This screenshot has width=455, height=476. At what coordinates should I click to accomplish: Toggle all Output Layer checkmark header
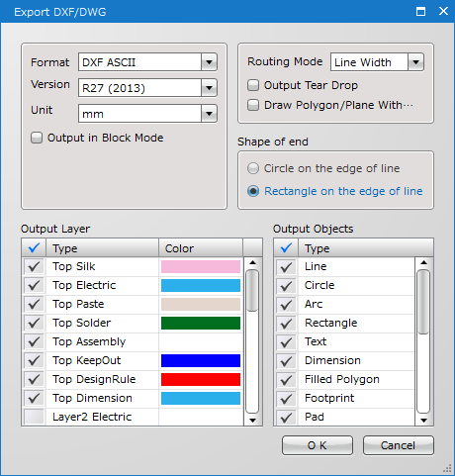(x=34, y=247)
